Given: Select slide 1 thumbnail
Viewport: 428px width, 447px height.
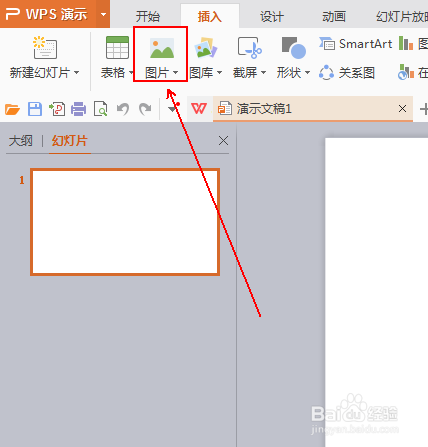Looking at the screenshot, I should 125,222.
